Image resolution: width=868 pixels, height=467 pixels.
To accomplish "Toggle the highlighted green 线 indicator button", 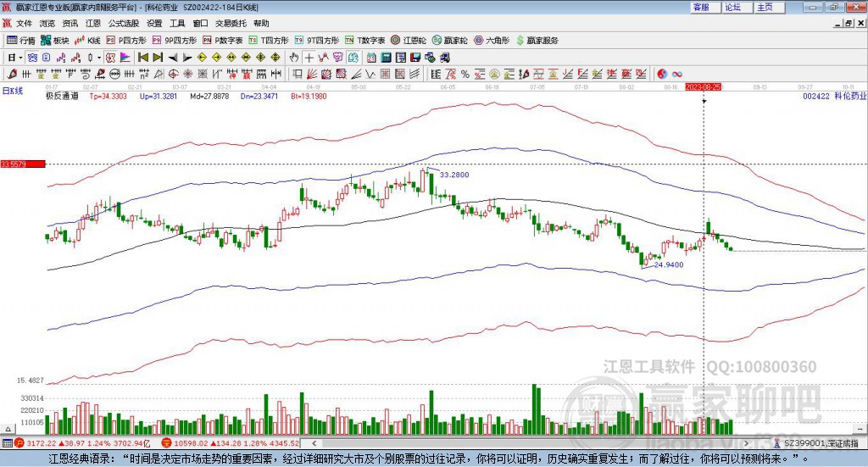I will click(x=353, y=58).
